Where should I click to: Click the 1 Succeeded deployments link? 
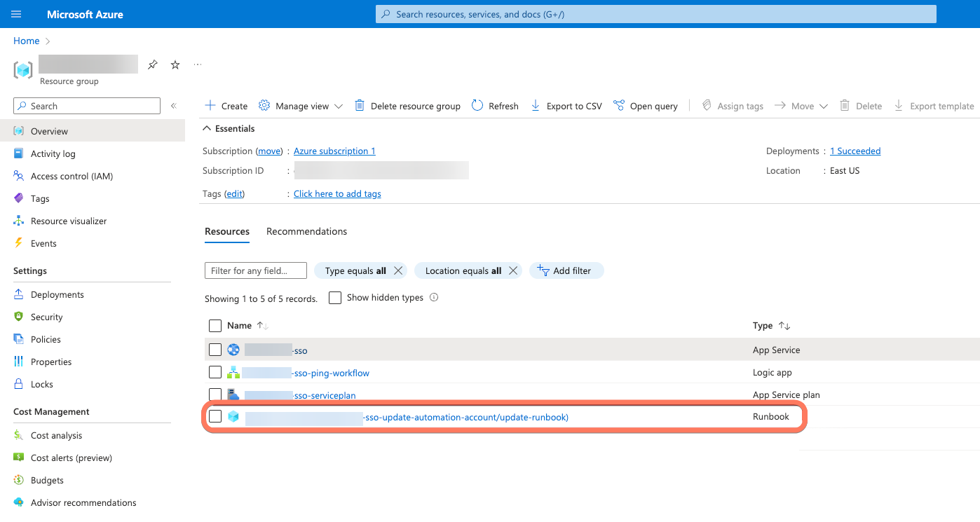coord(855,151)
